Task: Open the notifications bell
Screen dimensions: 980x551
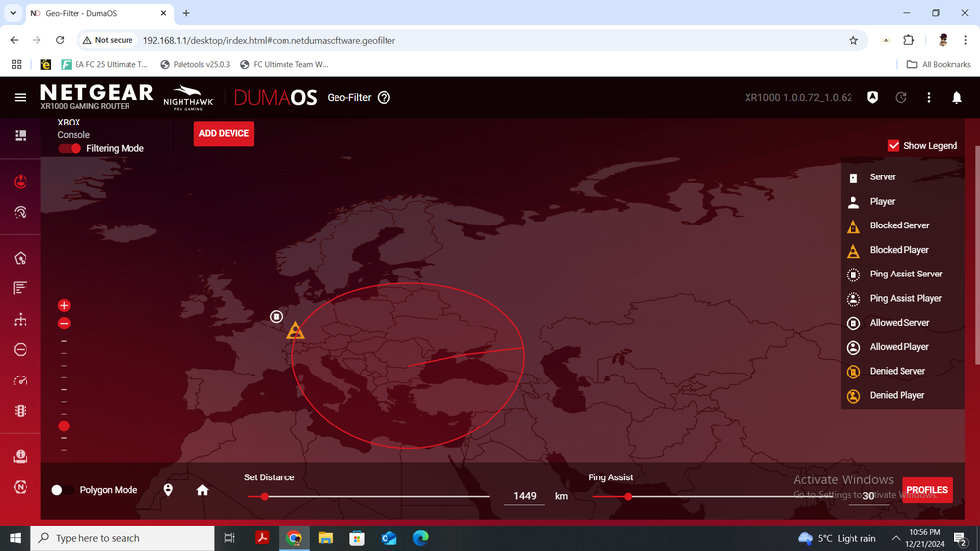Action: [x=956, y=97]
